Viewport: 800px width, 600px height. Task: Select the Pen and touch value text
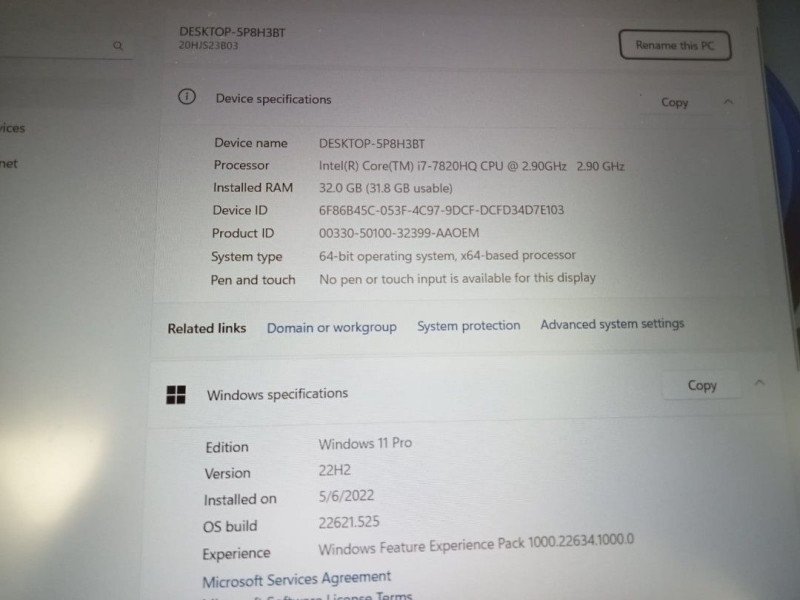coord(457,279)
